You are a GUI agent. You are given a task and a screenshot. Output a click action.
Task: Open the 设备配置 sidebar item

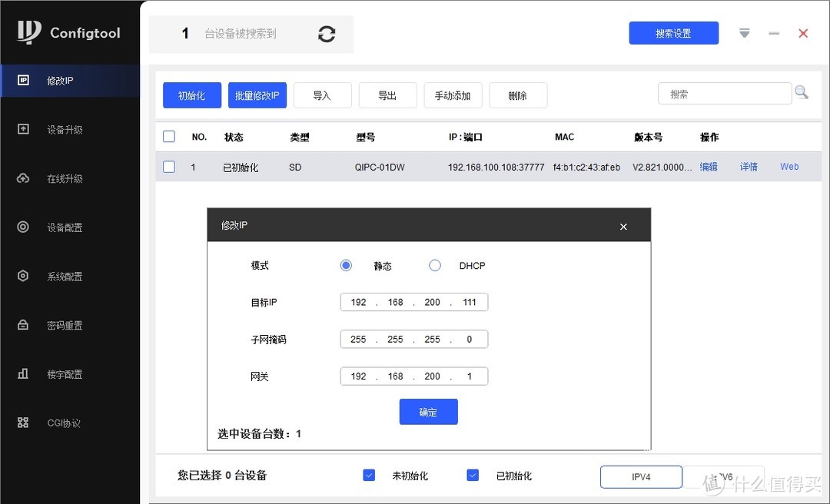click(x=69, y=227)
